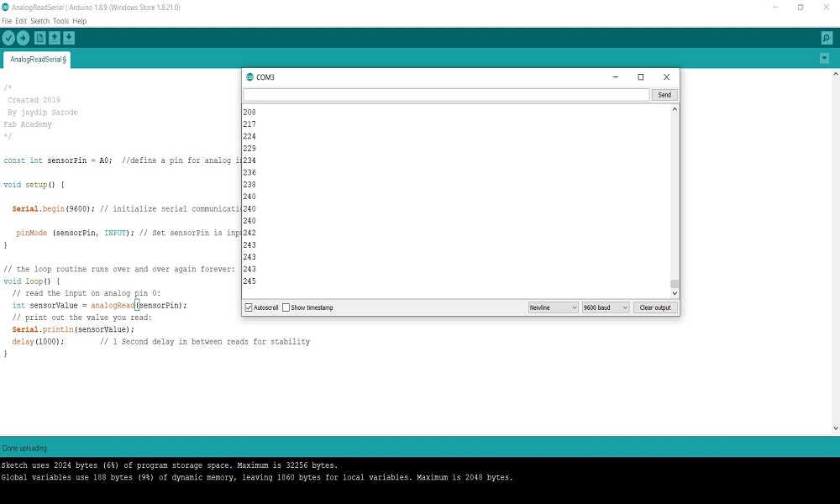
Task: Click the editor scrollbar down arrow
Action: (835, 428)
